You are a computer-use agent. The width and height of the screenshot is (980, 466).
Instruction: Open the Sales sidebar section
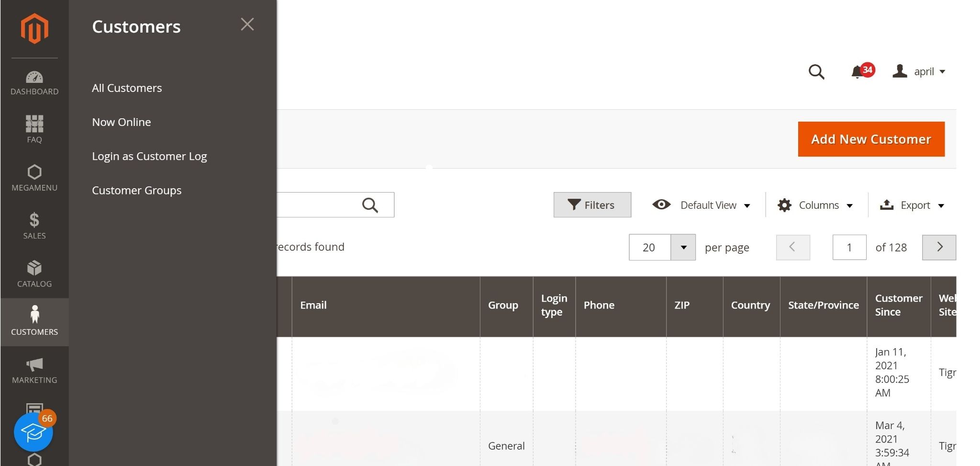34,226
